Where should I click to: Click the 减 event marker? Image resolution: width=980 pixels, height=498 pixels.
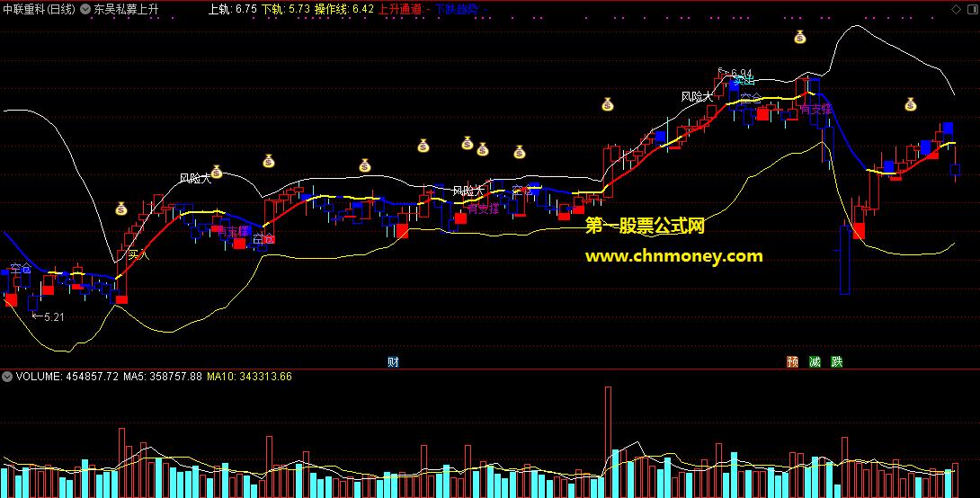(815, 361)
